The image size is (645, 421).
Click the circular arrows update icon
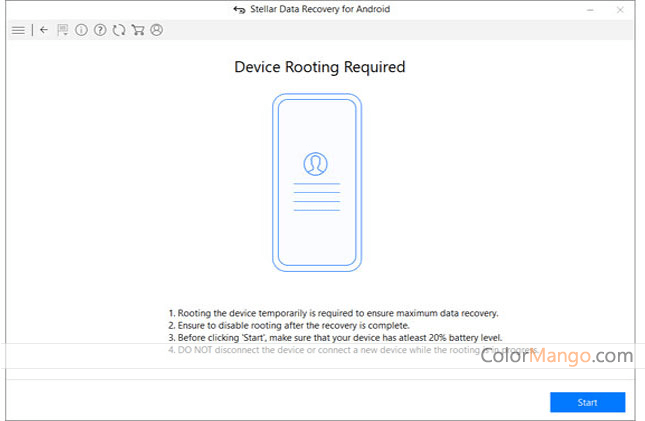click(x=119, y=30)
